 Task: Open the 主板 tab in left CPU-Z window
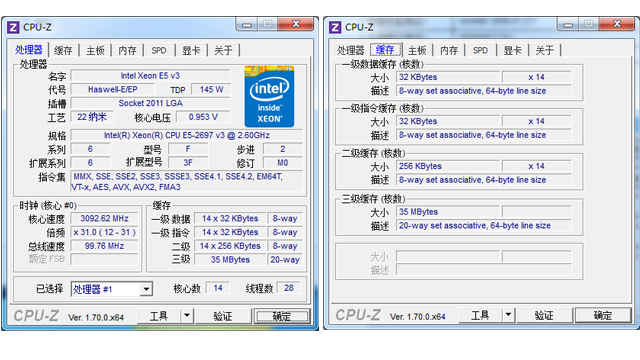click(x=96, y=50)
